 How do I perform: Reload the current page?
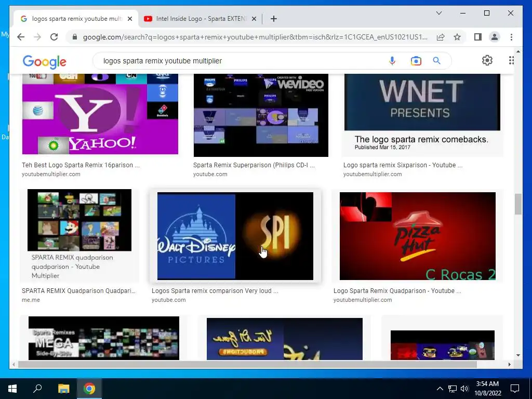(54, 37)
